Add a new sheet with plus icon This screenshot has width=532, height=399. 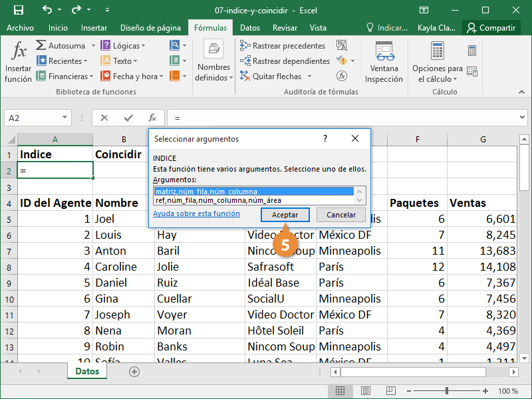(x=134, y=372)
